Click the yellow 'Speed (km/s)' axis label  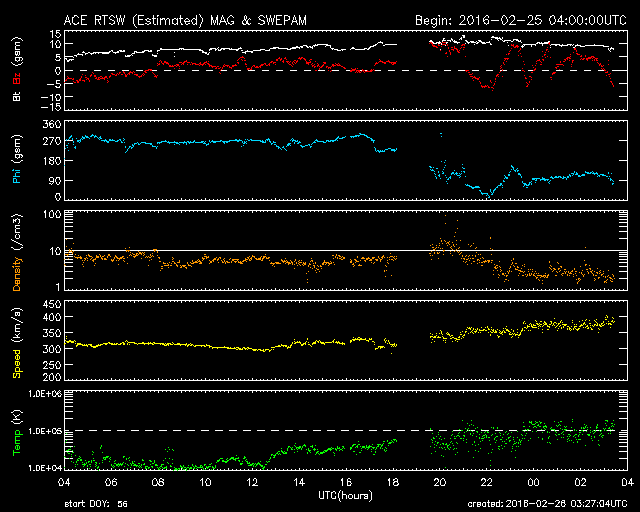17,343
